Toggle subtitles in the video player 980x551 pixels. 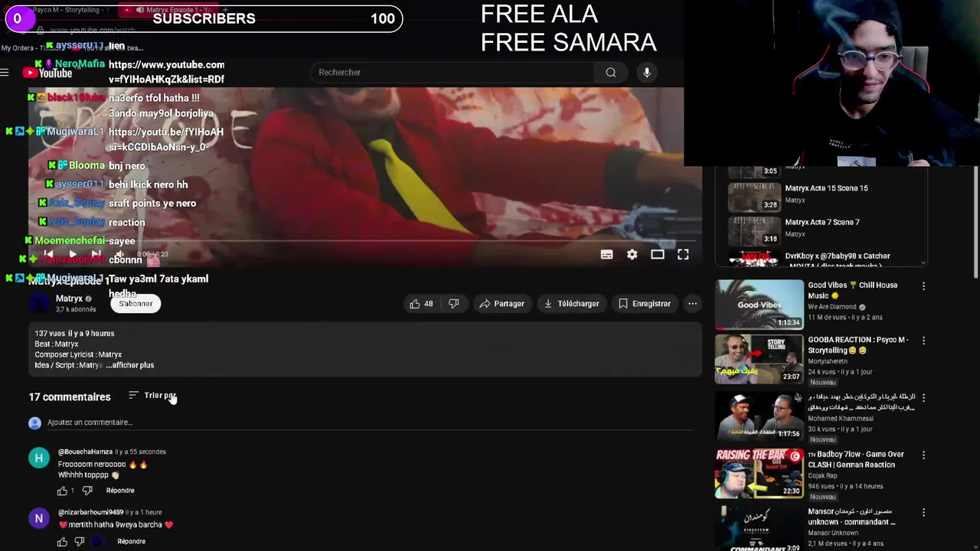click(606, 255)
